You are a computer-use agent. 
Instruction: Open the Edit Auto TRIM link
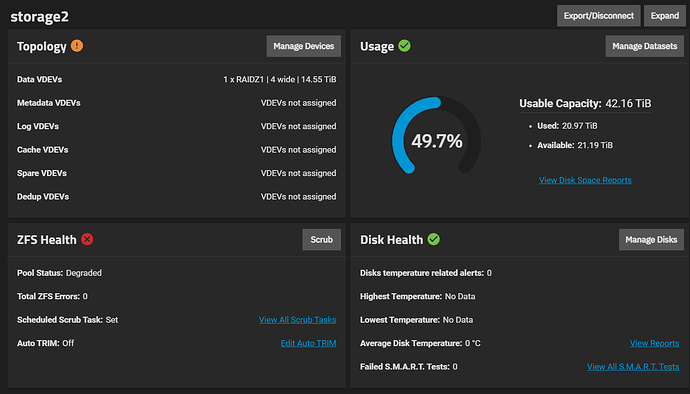(x=308, y=343)
